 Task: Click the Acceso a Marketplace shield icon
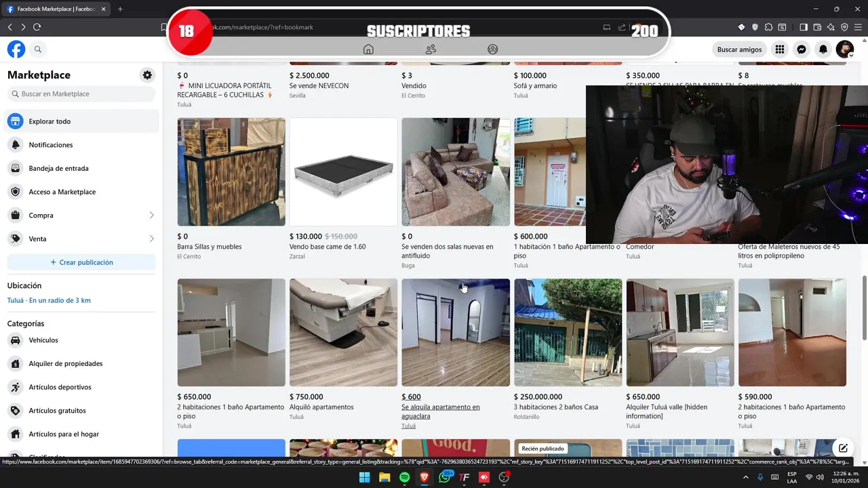pos(16,192)
